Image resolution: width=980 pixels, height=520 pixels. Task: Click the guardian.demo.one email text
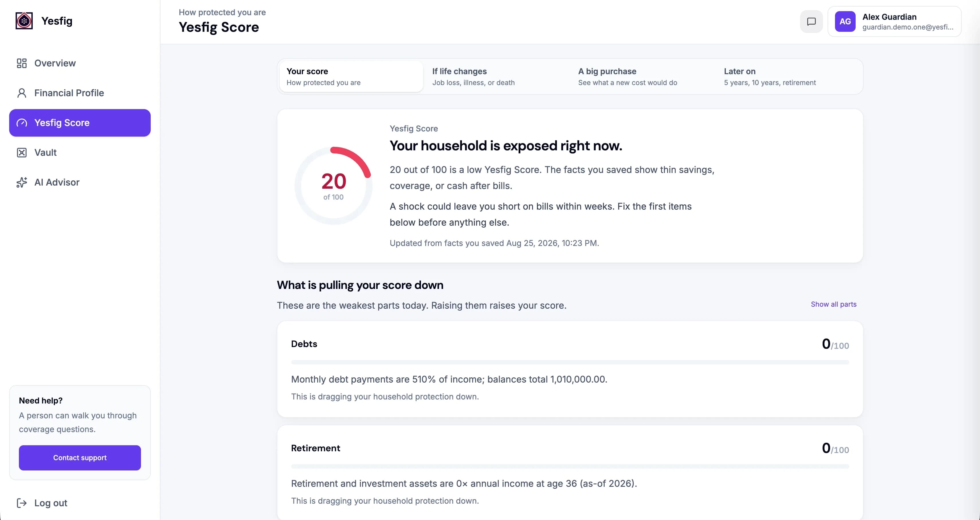pyautogui.click(x=908, y=27)
